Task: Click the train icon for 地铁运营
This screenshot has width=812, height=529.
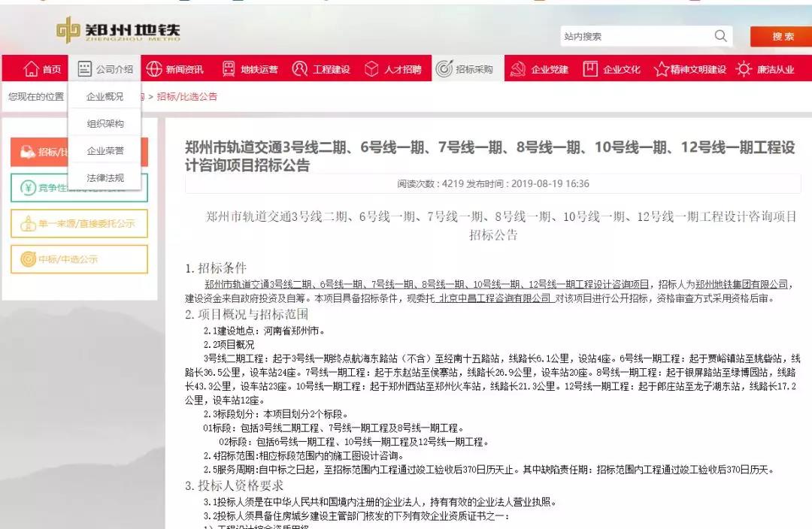Action: point(229,69)
